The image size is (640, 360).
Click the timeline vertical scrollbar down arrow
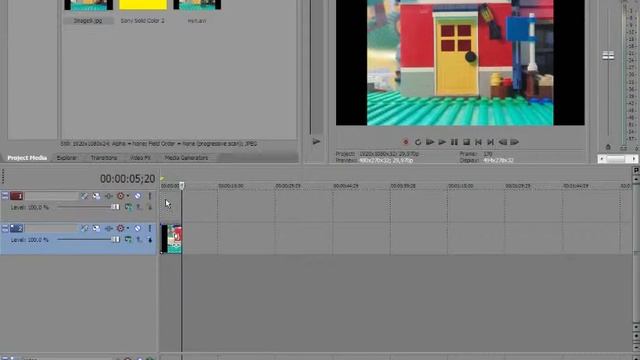[x=636, y=327]
